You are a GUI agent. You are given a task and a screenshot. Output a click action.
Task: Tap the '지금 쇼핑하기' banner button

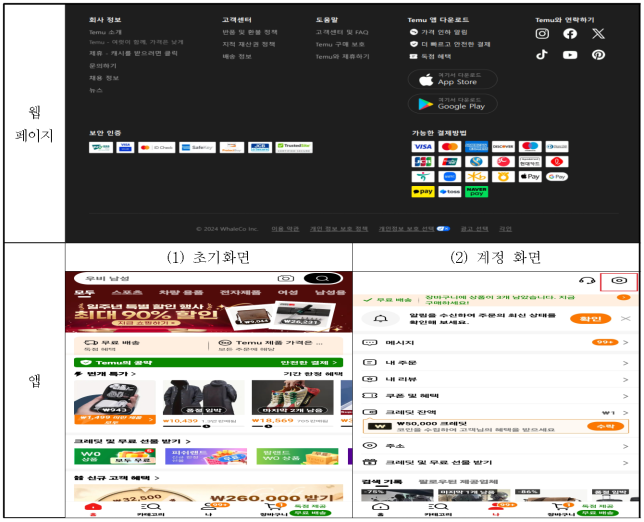146,324
